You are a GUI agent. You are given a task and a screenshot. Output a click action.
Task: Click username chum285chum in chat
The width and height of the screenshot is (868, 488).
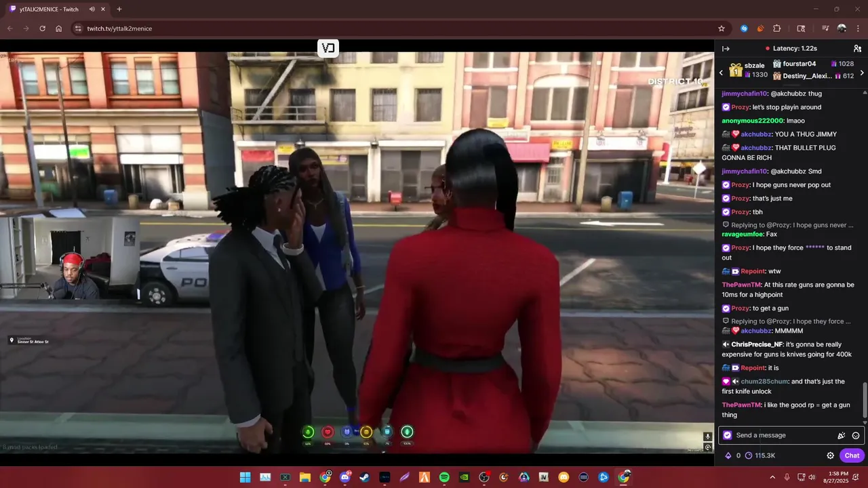(x=765, y=382)
